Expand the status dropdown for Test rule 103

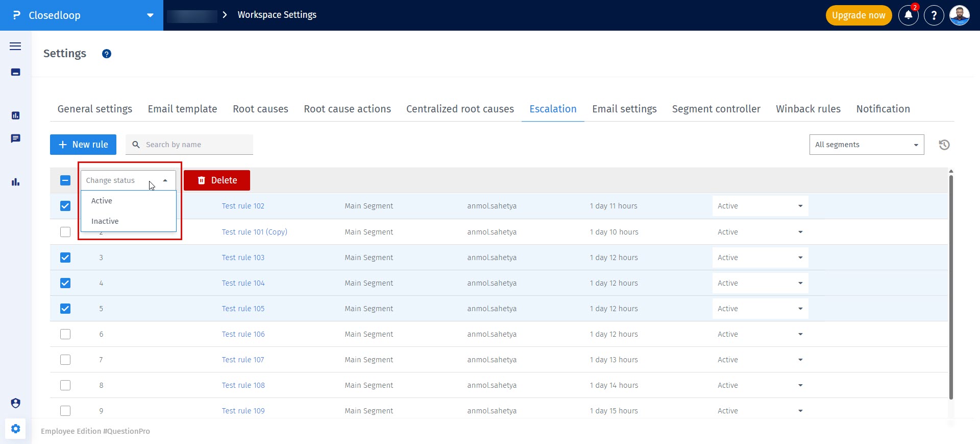point(759,258)
